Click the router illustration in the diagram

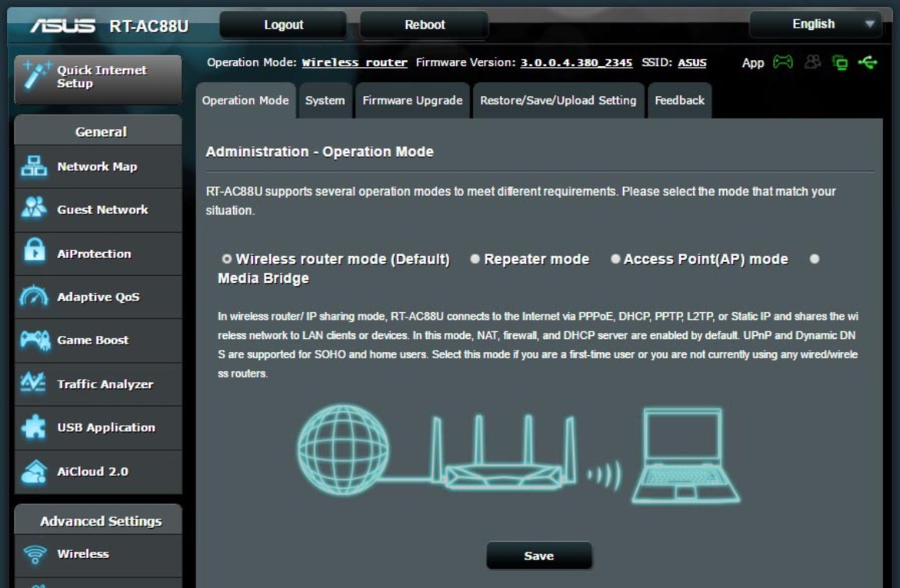click(503, 453)
